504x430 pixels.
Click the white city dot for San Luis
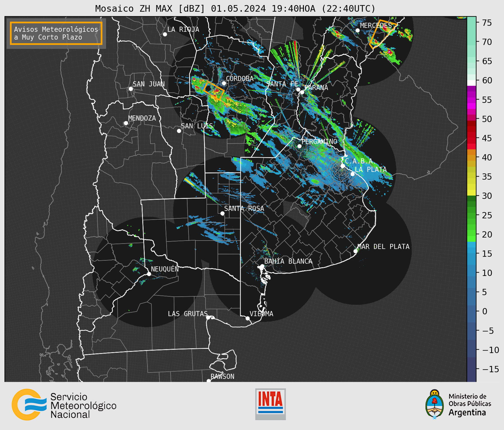click(x=179, y=131)
